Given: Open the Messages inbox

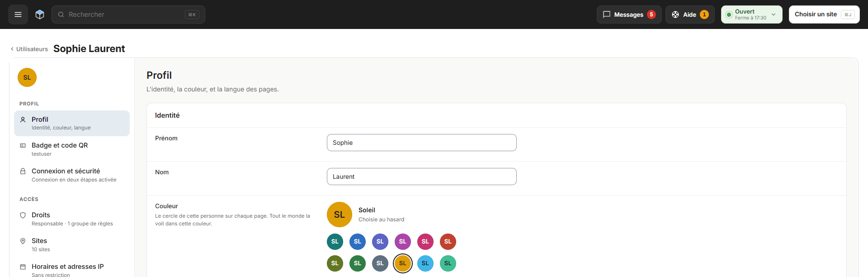Looking at the screenshot, I should coord(629,14).
